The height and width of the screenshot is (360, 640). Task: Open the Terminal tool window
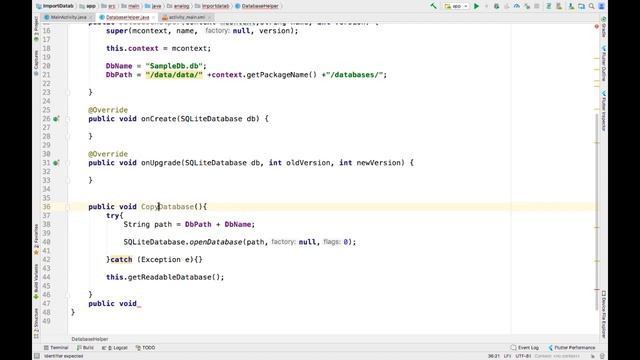pos(56,348)
